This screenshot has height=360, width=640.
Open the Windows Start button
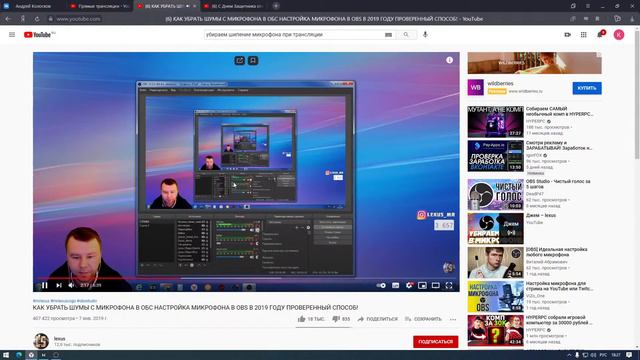[x=6, y=355]
